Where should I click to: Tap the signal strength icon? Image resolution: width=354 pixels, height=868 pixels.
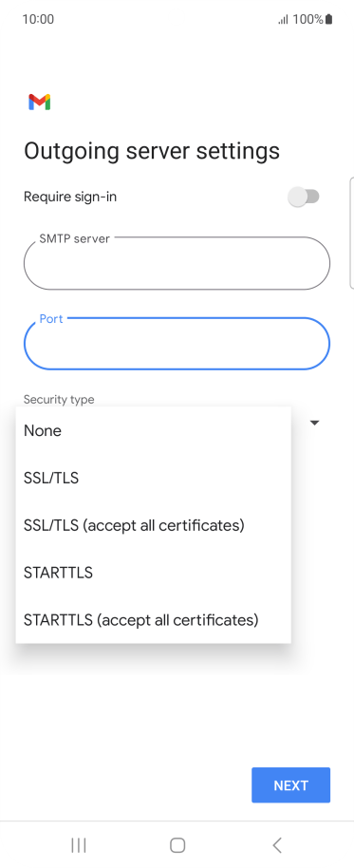[283, 20]
